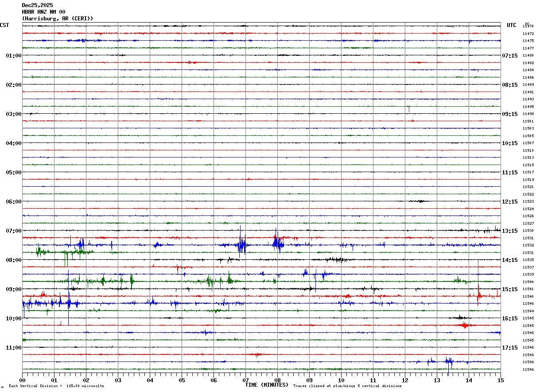Click the TIME (MINUTES) axis title
This screenshot has height=392, width=536.
(267, 385)
